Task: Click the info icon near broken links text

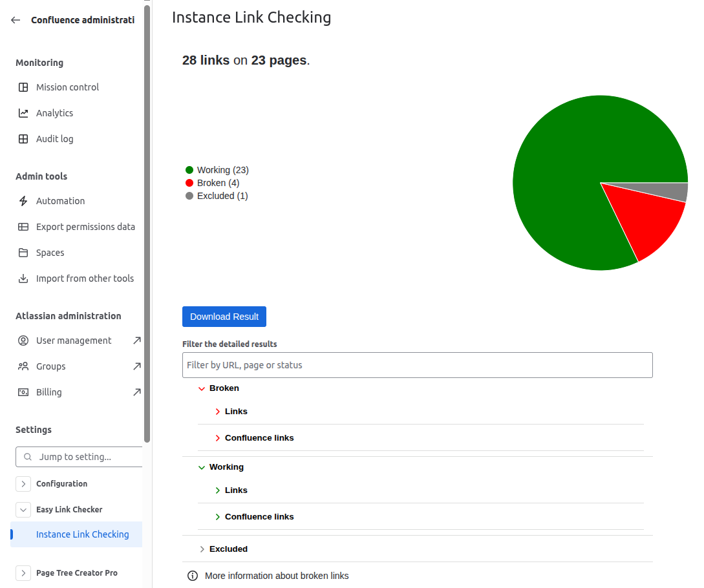Action: 192,576
